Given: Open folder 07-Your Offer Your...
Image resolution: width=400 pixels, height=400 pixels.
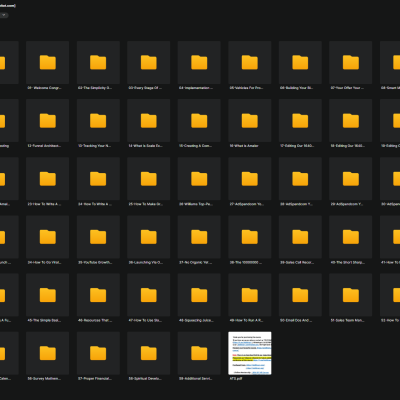Looking at the screenshot, I should pos(351,63).
